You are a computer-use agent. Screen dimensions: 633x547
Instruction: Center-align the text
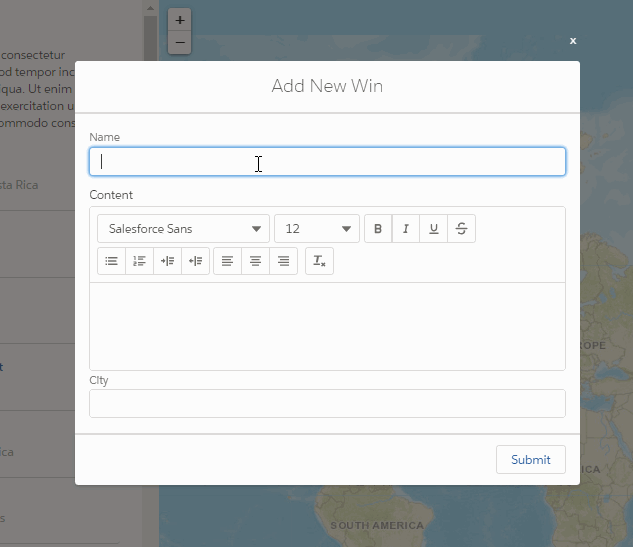coord(255,261)
